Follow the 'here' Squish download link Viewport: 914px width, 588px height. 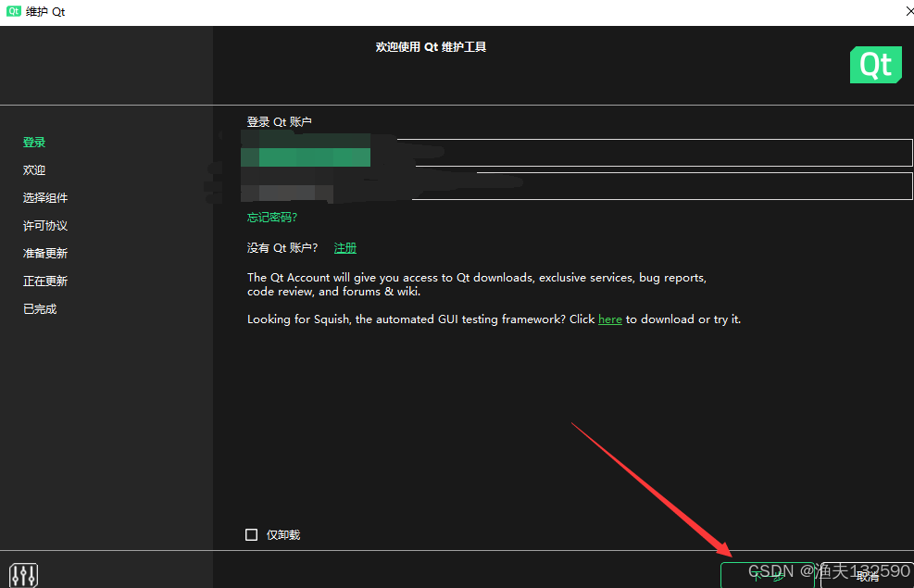pos(609,319)
